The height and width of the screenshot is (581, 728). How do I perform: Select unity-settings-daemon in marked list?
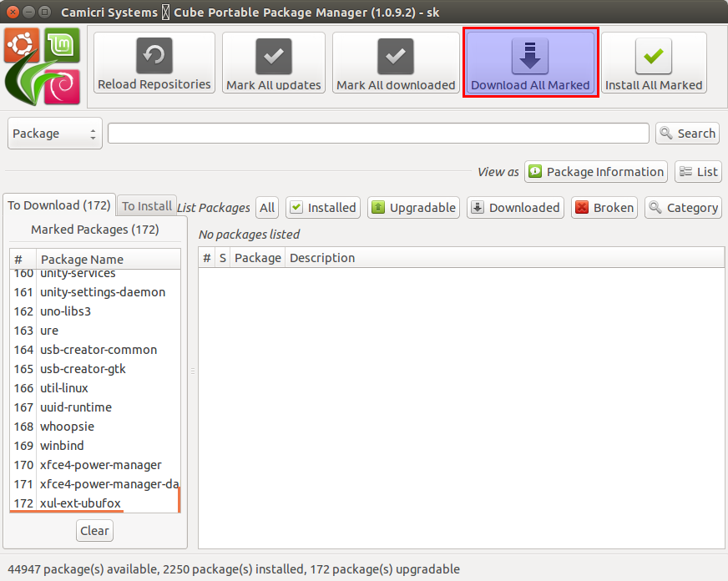(x=95, y=292)
